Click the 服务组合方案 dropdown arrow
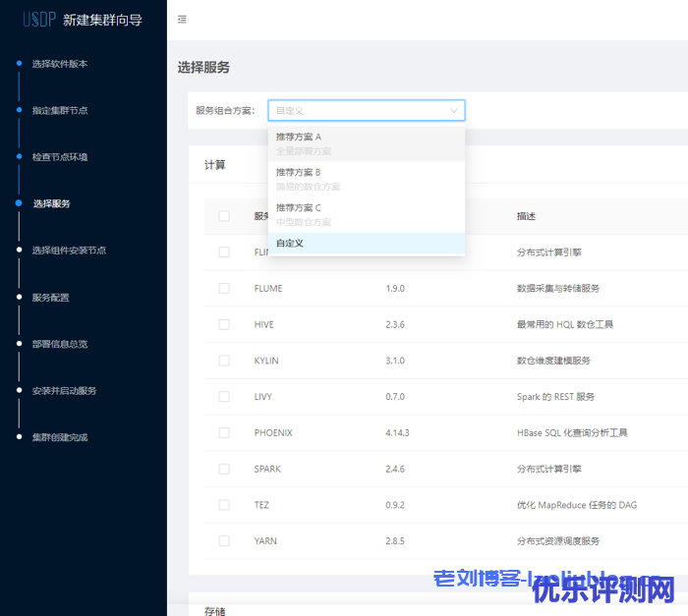 tap(453, 111)
